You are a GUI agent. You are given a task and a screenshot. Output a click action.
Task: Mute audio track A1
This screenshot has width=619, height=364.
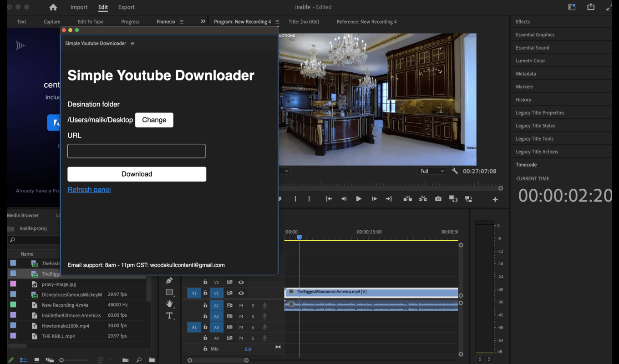[241, 305]
